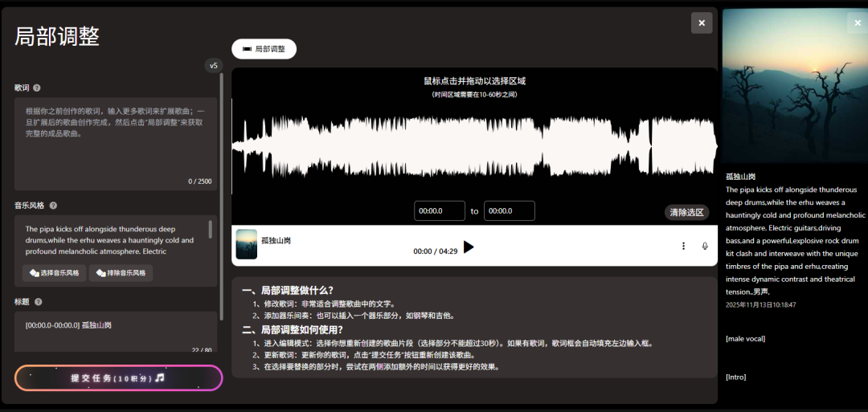Select the 局部调整 tab pill
Viewport: 868px width, 412px height.
(264, 49)
